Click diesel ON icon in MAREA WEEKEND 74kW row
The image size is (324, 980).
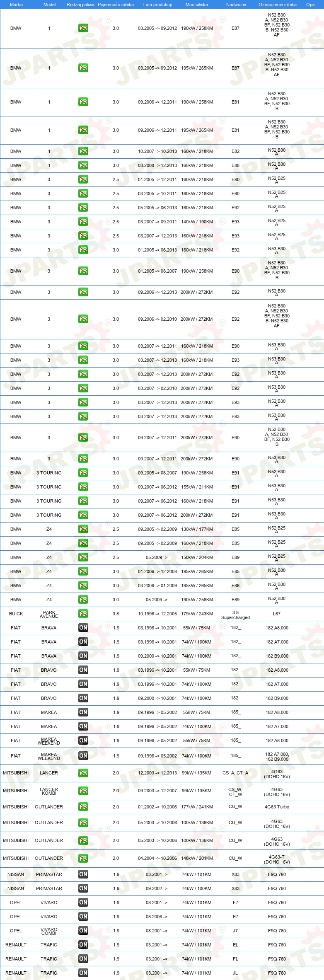(83, 756)
